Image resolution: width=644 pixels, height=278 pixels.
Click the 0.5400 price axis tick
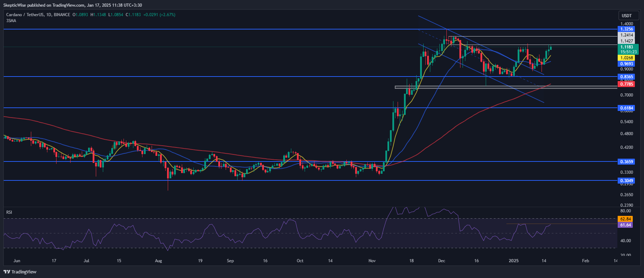627,122
